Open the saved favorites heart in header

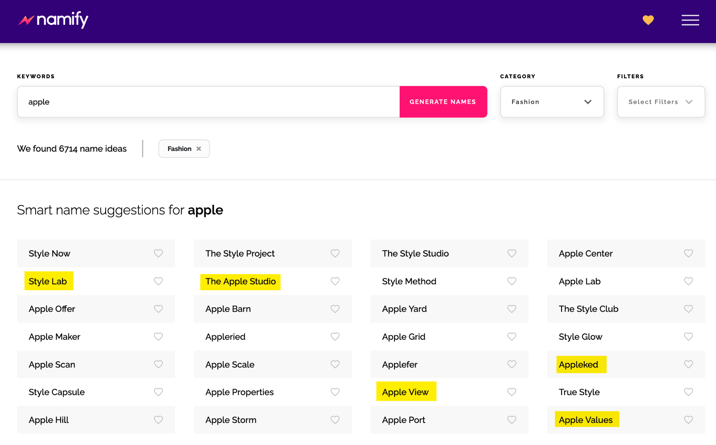(648, 20)
